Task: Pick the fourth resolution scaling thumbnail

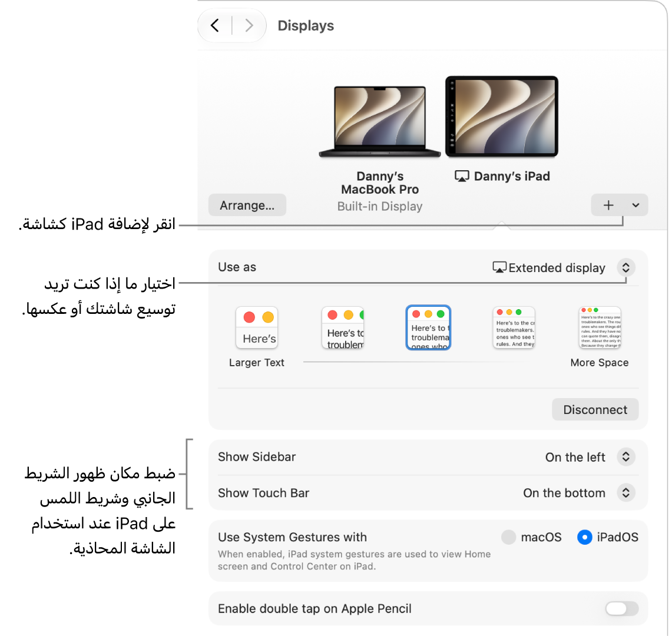Action: click(x=514, y=328)
